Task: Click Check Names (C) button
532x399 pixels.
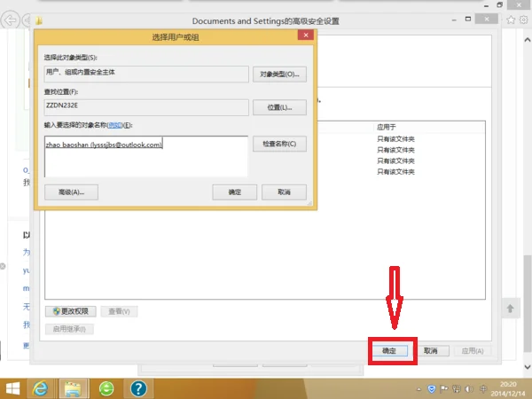Action: click(279, 144)
